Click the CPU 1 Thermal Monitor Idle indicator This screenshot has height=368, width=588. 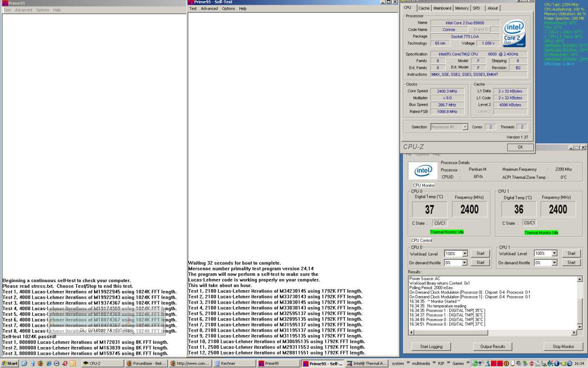coord(541,233)
